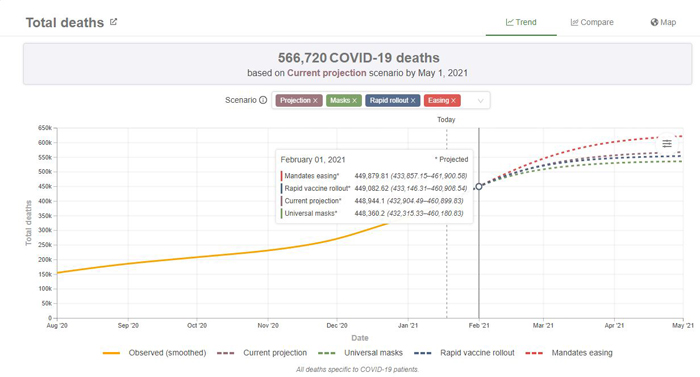Expand the Scenario dropdown arrow
The height and width of the screenshot is (377, 700).
click(480, 101)
